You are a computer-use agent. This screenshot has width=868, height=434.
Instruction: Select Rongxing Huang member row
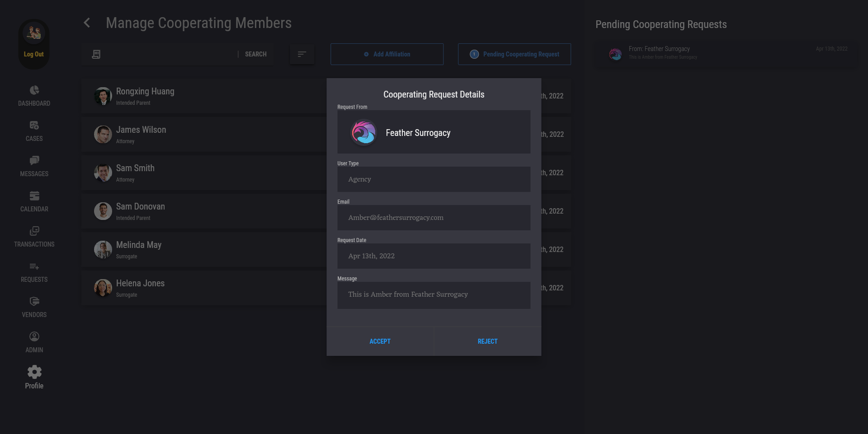(203, 96)
